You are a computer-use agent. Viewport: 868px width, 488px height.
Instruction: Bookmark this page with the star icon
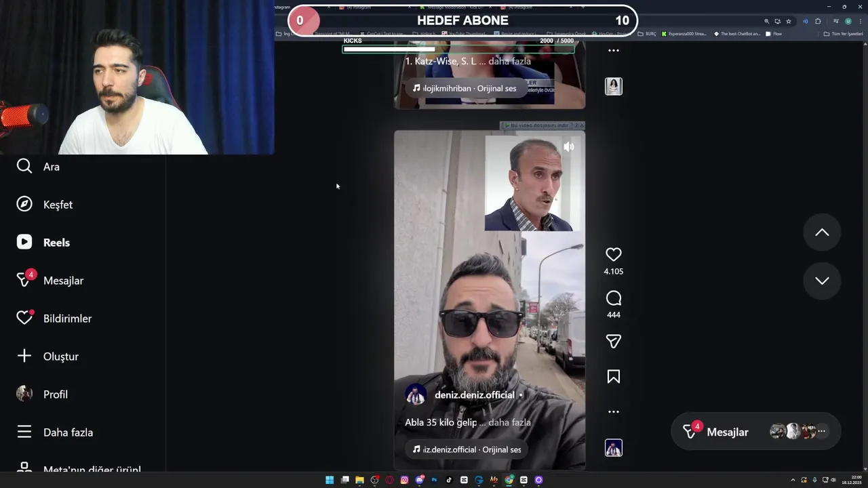click(x=789, y=21)
